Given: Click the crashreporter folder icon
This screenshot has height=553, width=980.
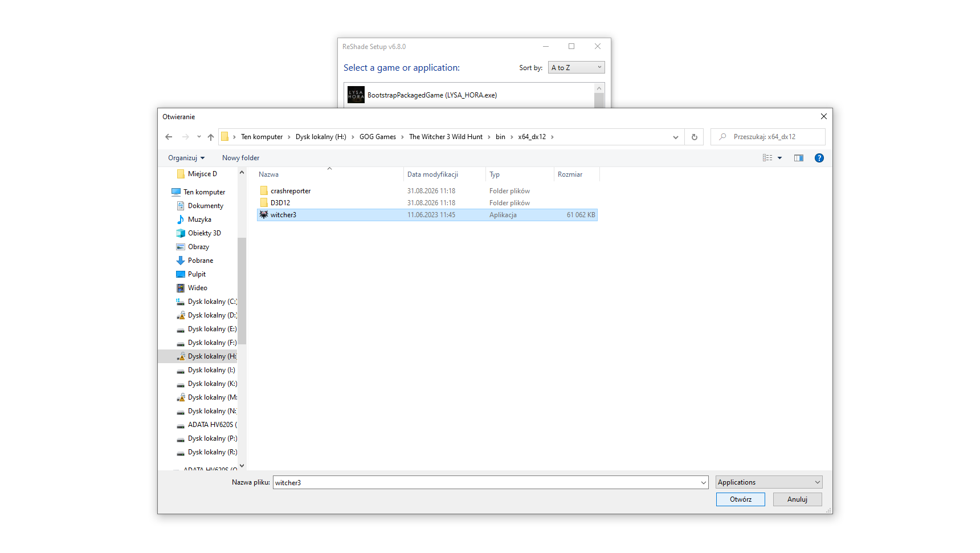Looking at the screenshot, I should tap(264, 191).
